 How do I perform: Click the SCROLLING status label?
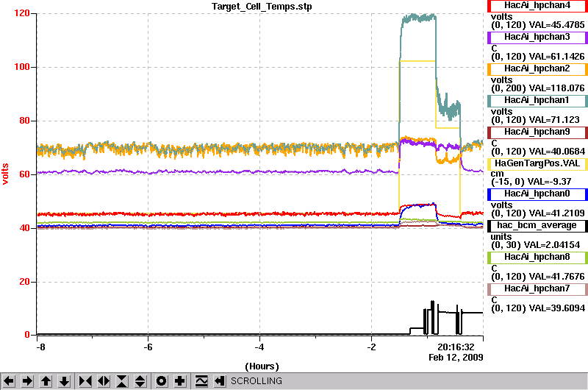(x=257, y=381)
